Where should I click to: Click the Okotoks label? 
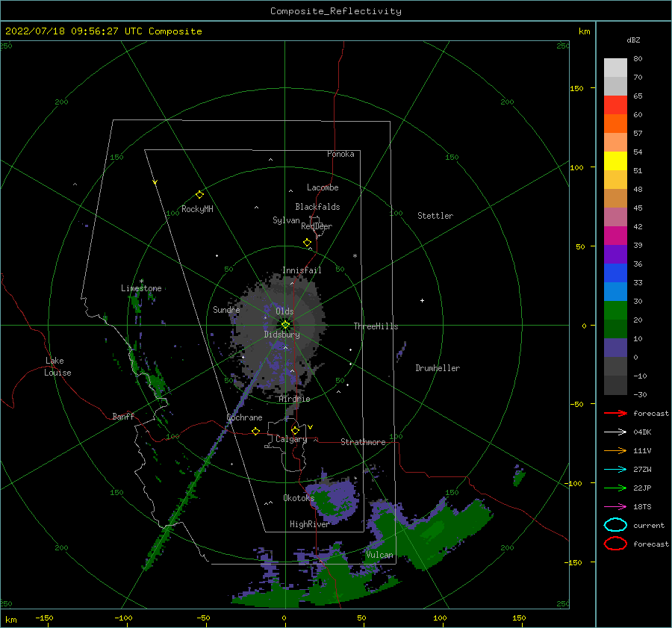[x=299, y=498]
